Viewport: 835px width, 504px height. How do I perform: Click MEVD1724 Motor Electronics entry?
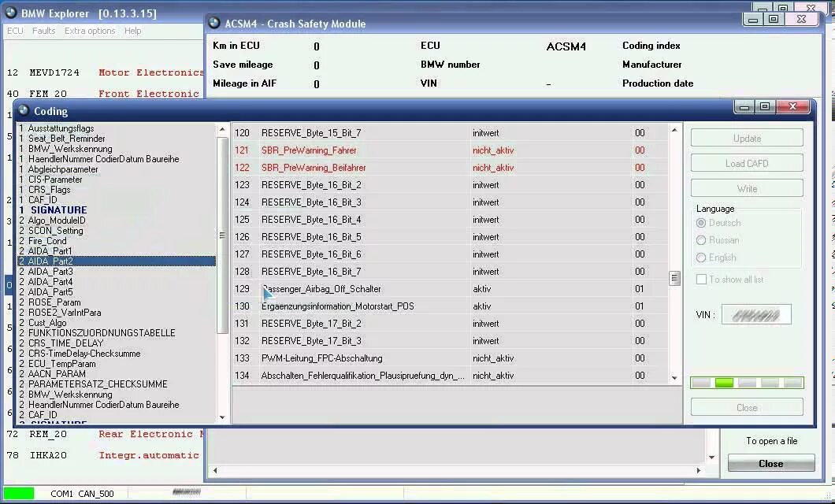point(106,72)
